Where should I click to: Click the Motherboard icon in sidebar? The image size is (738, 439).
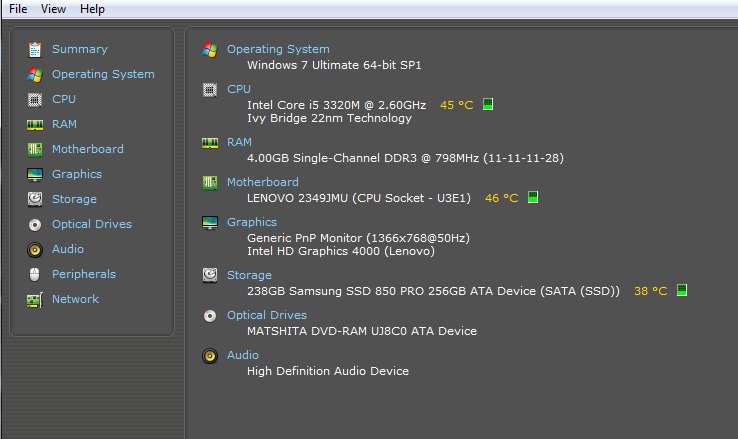pyautogui.click(x=35, y=149)
